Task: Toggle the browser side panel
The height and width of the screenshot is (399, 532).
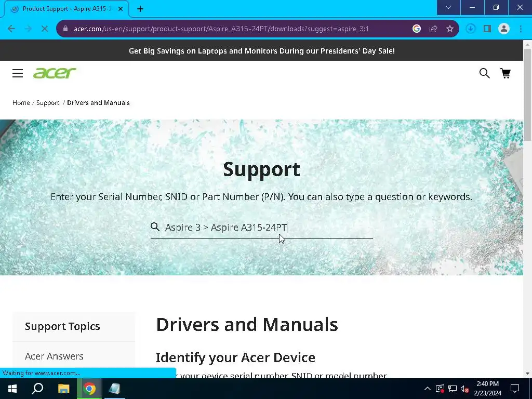Action: pos(487,29)
